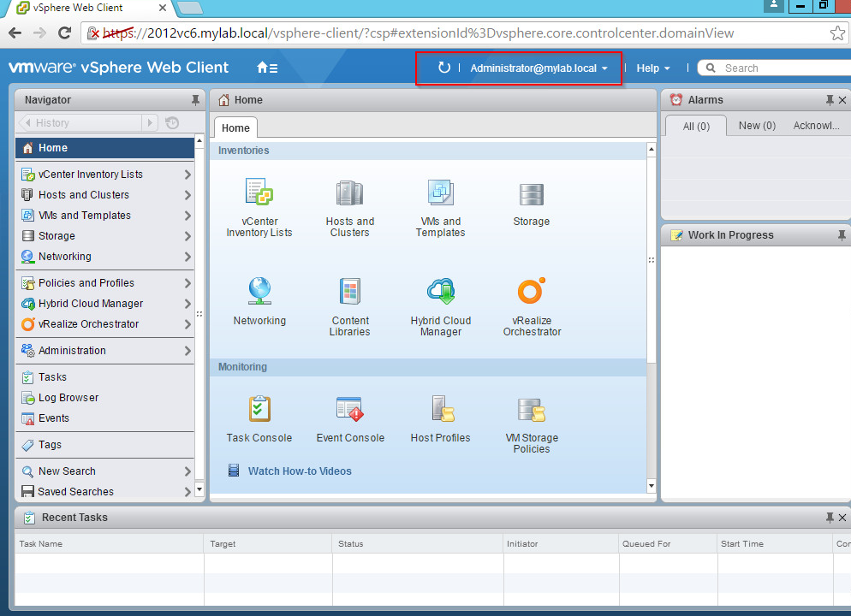
Task: Open the Networking globe icon in Inventories
Action: [x=259, y=291]
